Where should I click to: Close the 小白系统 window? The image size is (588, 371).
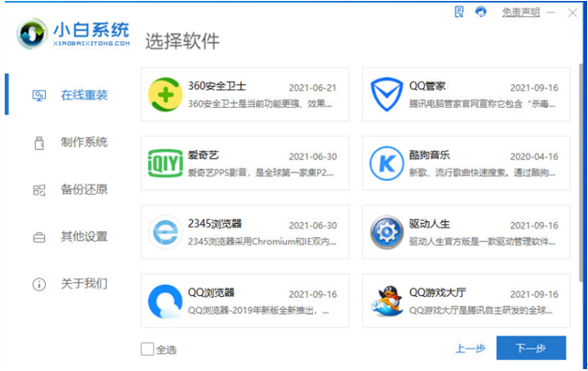pyautogui.click(x=572, y=13)
